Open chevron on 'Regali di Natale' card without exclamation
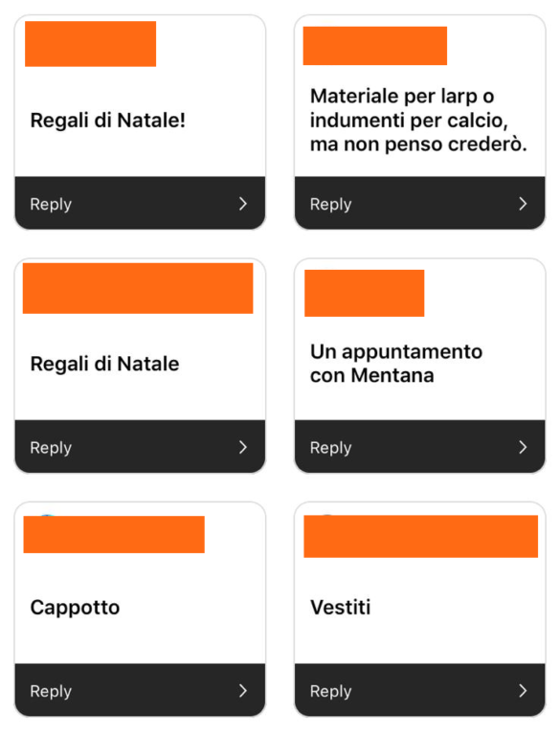Image resolution: width=560 pixels, height=735 pixels. click(242, 447)
